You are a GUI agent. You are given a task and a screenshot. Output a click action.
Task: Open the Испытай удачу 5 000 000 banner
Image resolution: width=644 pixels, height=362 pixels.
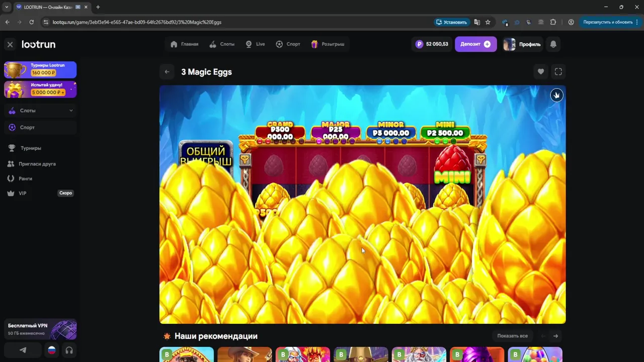click(40, 89)
